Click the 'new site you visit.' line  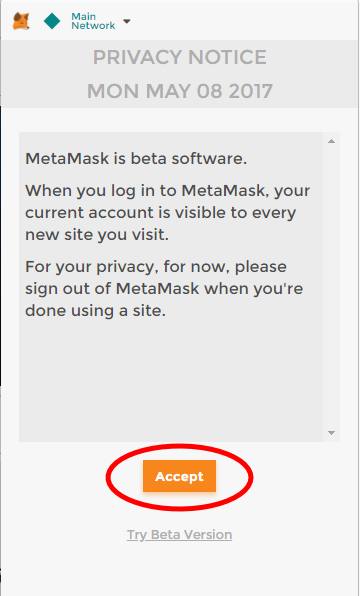tap(97, 235)
